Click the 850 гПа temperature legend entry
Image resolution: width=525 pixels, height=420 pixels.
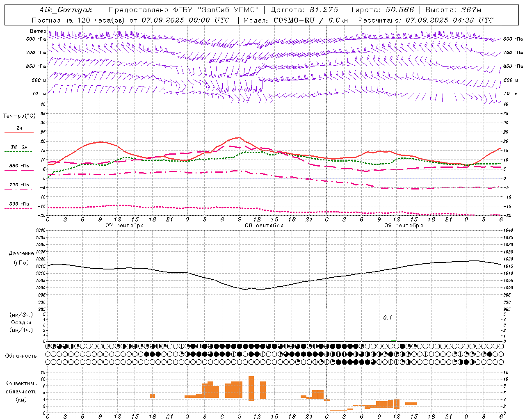[19, 166]
